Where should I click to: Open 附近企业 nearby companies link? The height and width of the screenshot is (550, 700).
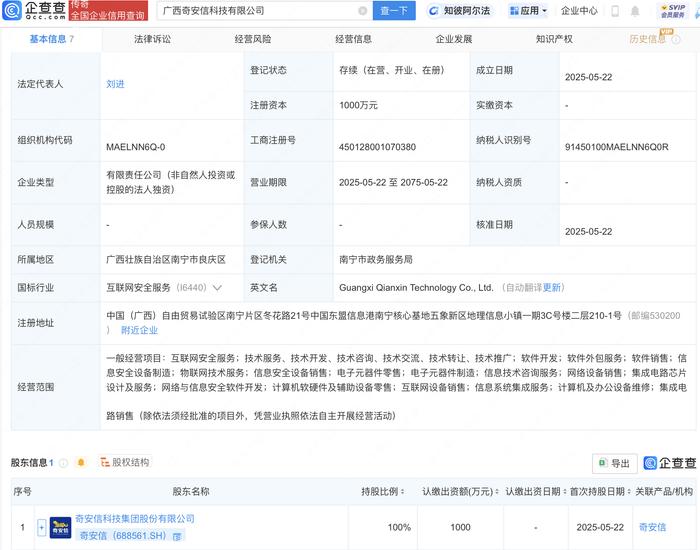[x=139, y=330]
